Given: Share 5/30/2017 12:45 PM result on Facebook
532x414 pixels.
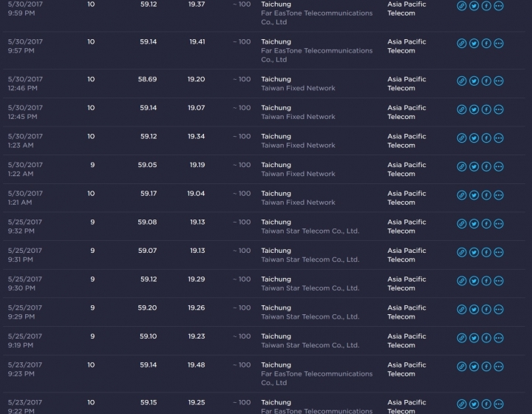Looking at the screenshot, I should 486,109.
